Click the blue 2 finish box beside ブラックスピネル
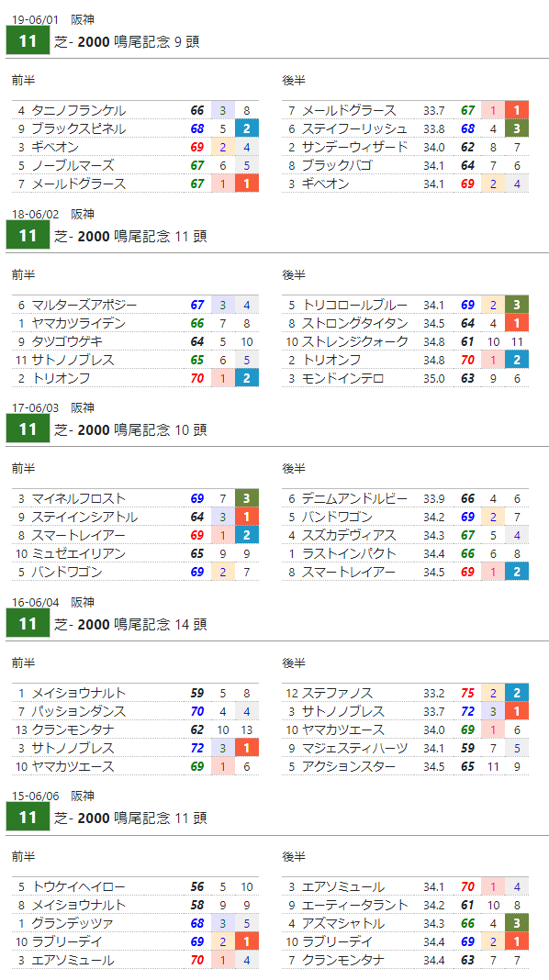The width and height of the screenshot is (549, 980). click(246, 128)
